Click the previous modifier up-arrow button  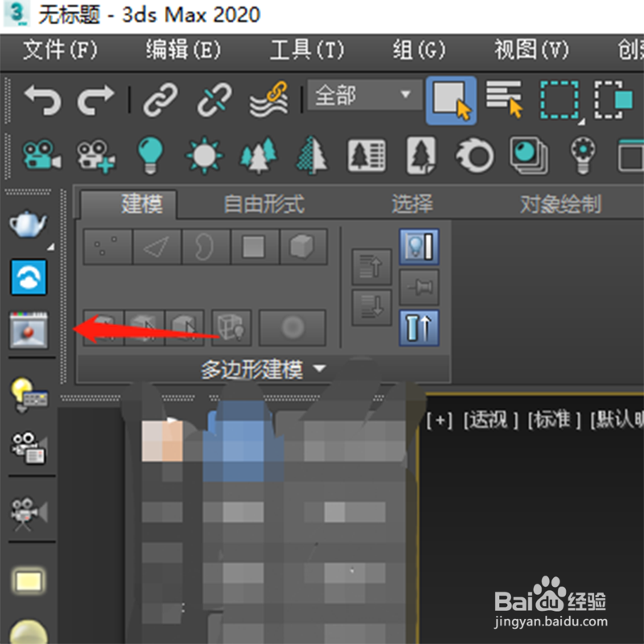[x=372, y=266]
